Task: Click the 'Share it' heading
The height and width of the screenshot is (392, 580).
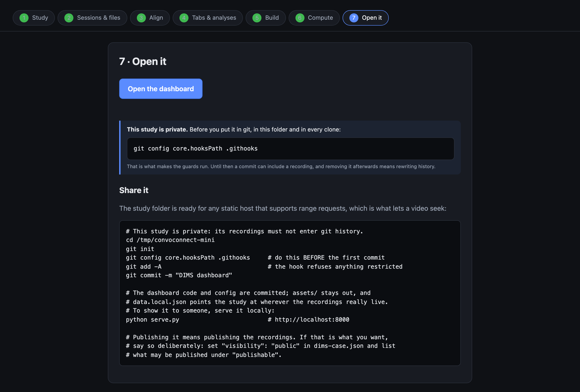Action: point(134,190)
